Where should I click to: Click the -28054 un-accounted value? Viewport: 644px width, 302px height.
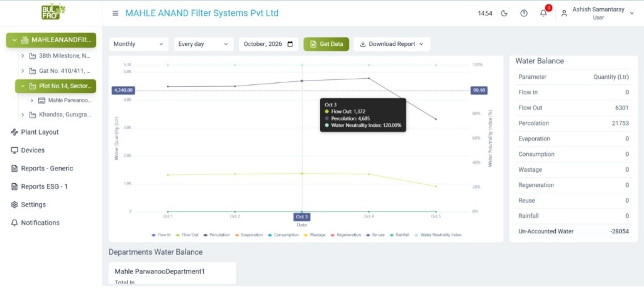[x=619, y=232]
